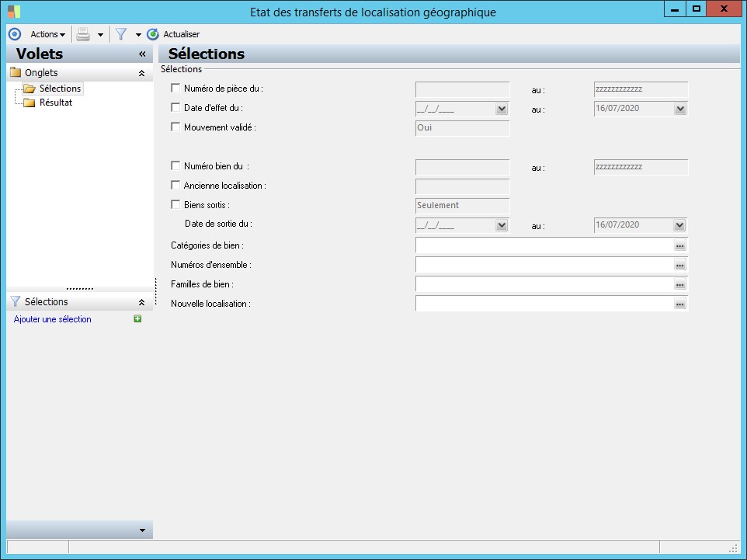Click the Actualiser refresh icon

pyautogui.click(x=152, y=34)
